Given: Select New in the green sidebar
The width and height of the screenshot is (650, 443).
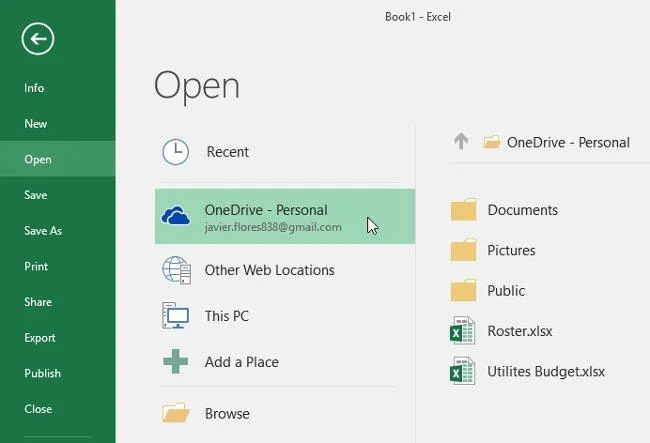Looking at the screenshot, I should [36, 123].
